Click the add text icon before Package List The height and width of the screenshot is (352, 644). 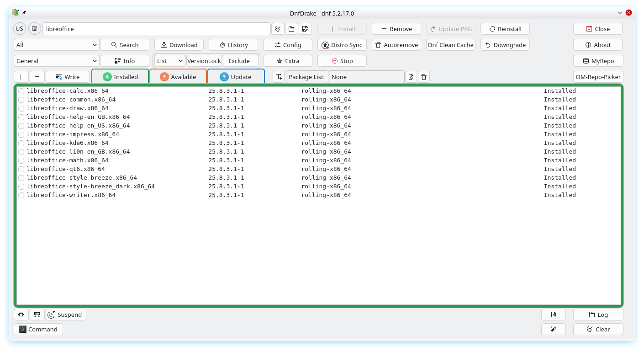(x=279, y=77)
